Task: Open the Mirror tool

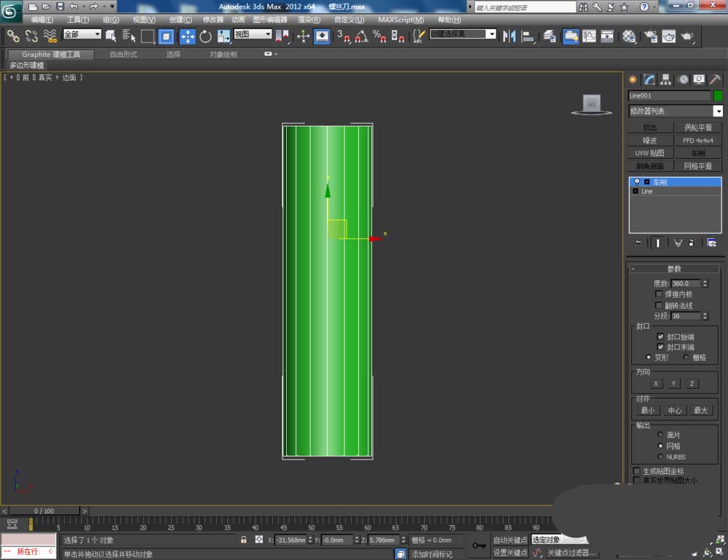Action: [x=509, y=36]
